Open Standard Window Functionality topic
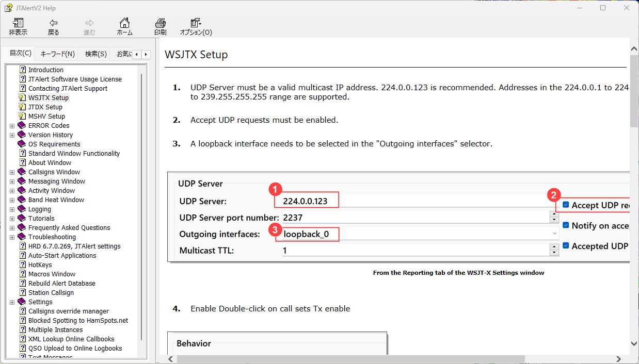639x364 pixels. tap(74, 153)
